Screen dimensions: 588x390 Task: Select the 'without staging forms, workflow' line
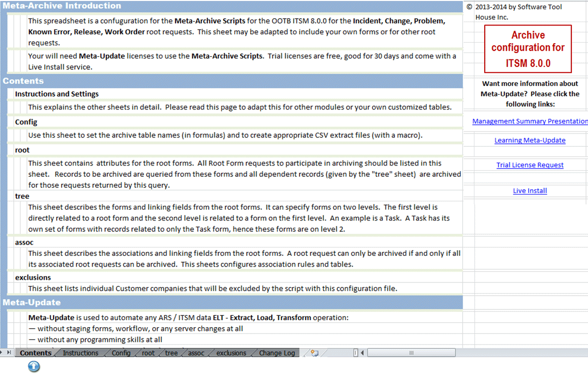pyautogui.click(x=135, y=329)
